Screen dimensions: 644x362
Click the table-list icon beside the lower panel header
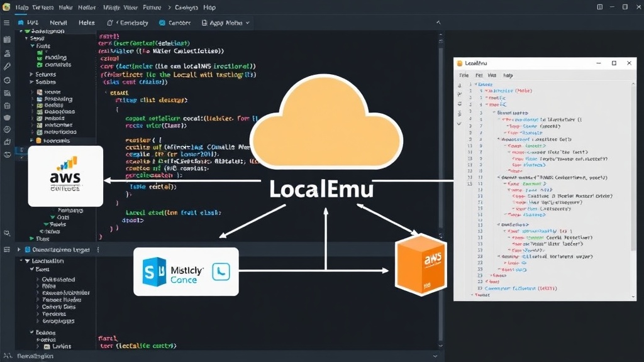[6, 250]
